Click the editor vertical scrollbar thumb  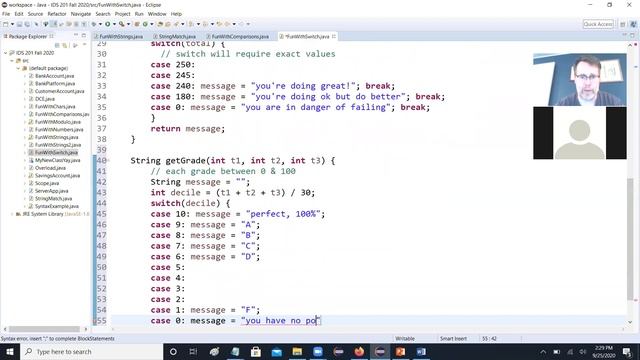[631, 239]
